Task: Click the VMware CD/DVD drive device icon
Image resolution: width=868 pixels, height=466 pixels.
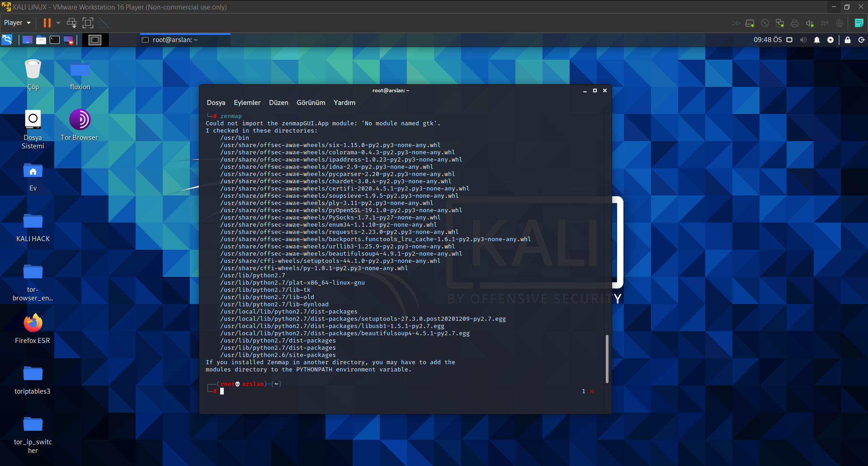Action: 765,23
